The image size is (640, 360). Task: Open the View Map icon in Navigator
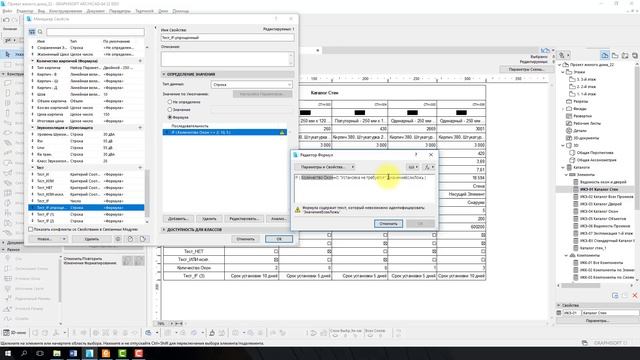pos(615,55)
